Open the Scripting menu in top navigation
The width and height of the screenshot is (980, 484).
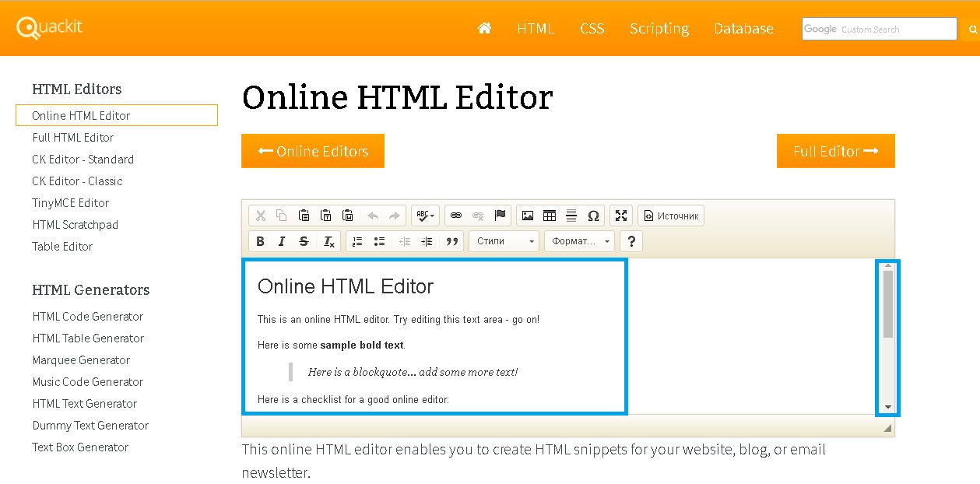[659, 29]
